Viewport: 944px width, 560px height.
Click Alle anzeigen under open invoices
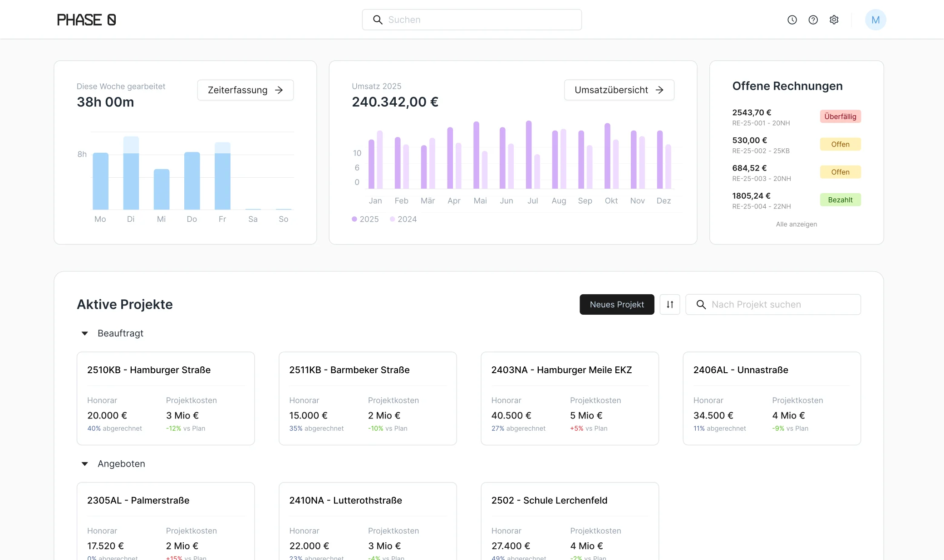tap(796, 224)
